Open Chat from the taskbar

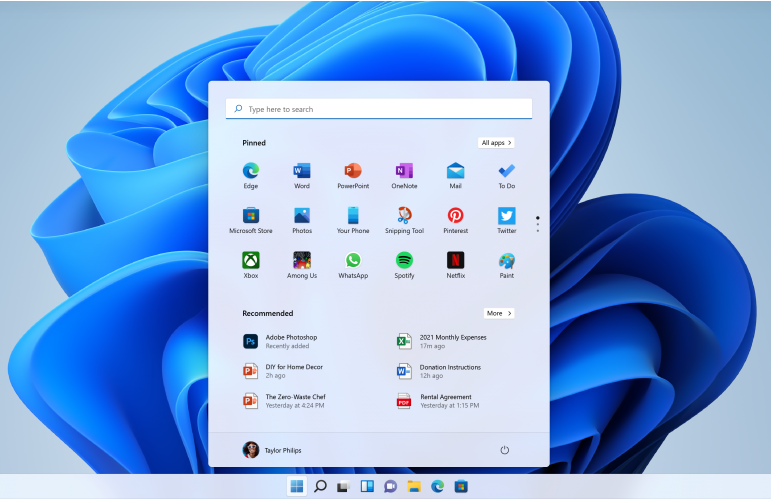point(390,487)
